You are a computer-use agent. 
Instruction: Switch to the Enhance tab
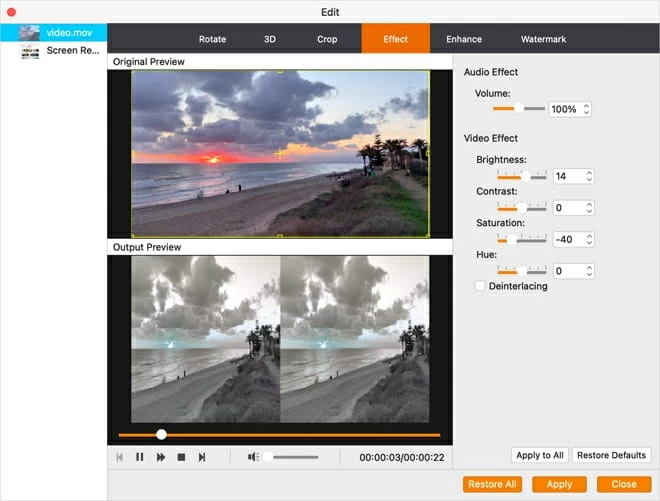click(464, 39)
